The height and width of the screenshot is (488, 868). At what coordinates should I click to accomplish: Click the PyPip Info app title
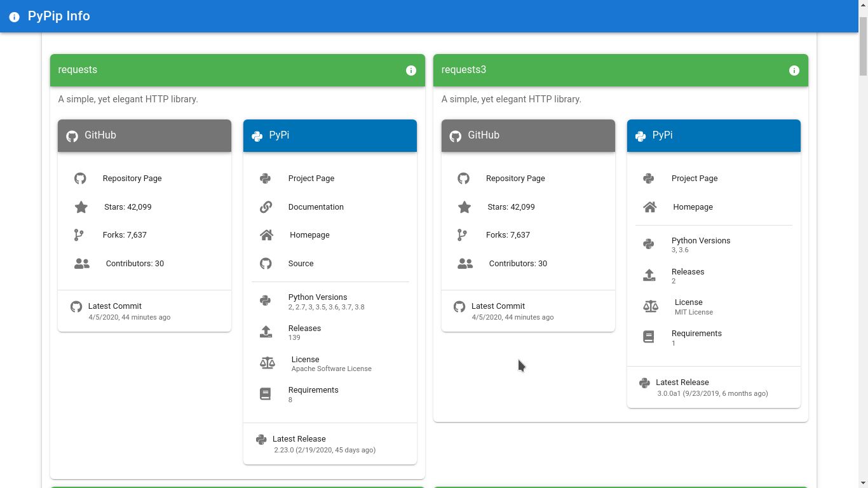point(59,16)
